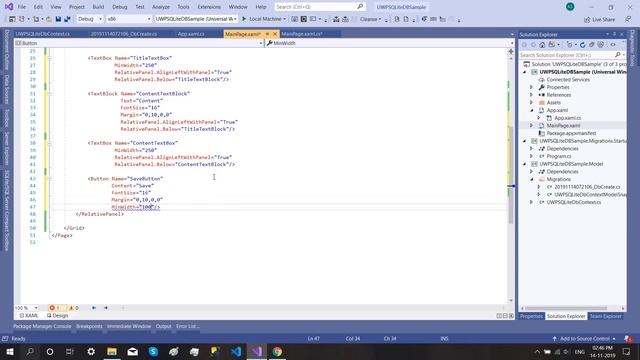Click the Collapse All icon in Solution Explorer

(x=591, y=44)
